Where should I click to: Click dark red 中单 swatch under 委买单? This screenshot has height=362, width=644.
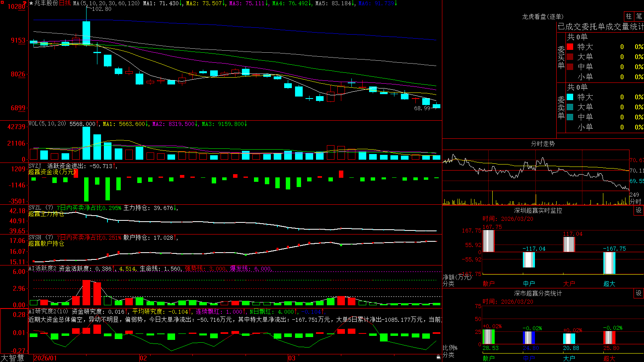[x=570, y=67]
